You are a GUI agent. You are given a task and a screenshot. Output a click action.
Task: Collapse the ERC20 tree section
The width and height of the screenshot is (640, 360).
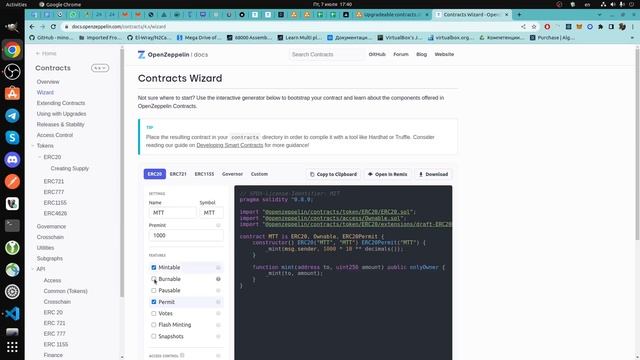pos(40,157)
